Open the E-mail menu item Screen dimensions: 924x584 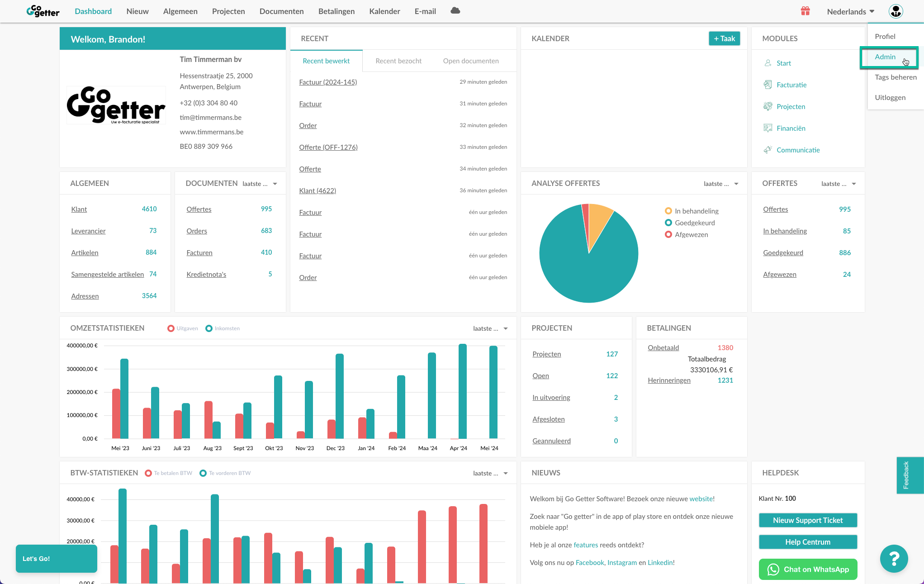pos(425,11)
